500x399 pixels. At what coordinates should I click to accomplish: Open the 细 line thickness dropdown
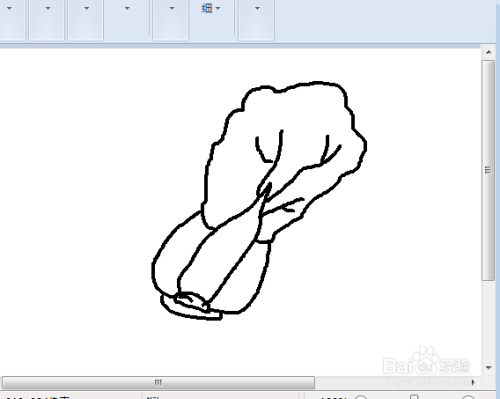tap(211, 8)
